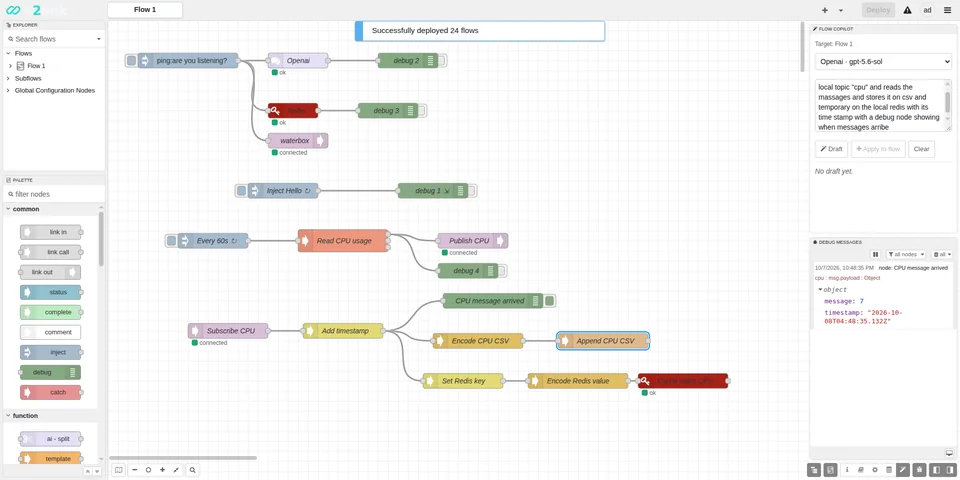Select the Flow 1 tab
The height and width of the screenshot is (480, 960).
pyautogui.click(x=144, y=10)
